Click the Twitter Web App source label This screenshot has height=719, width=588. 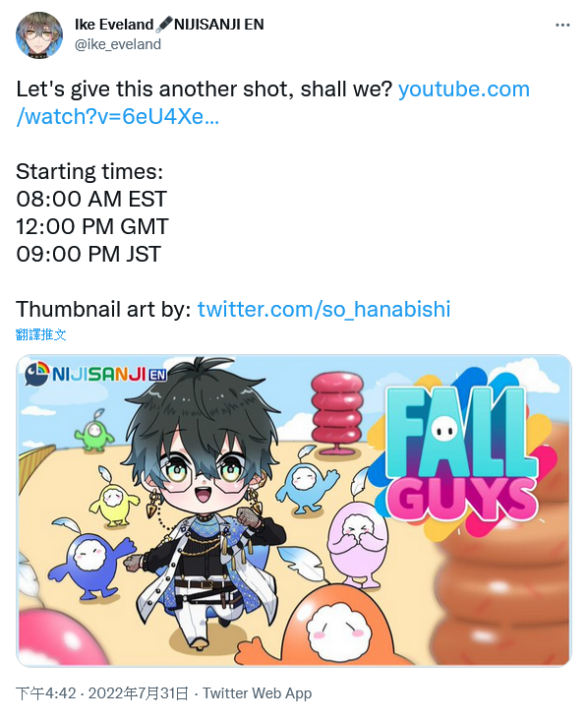pos(257,692)
